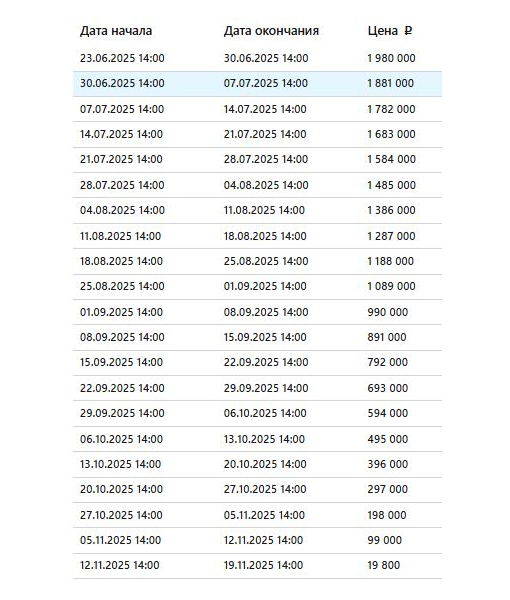Select the highlighted row priced 1 881 000
510x600 pixels.
point(257,83)
